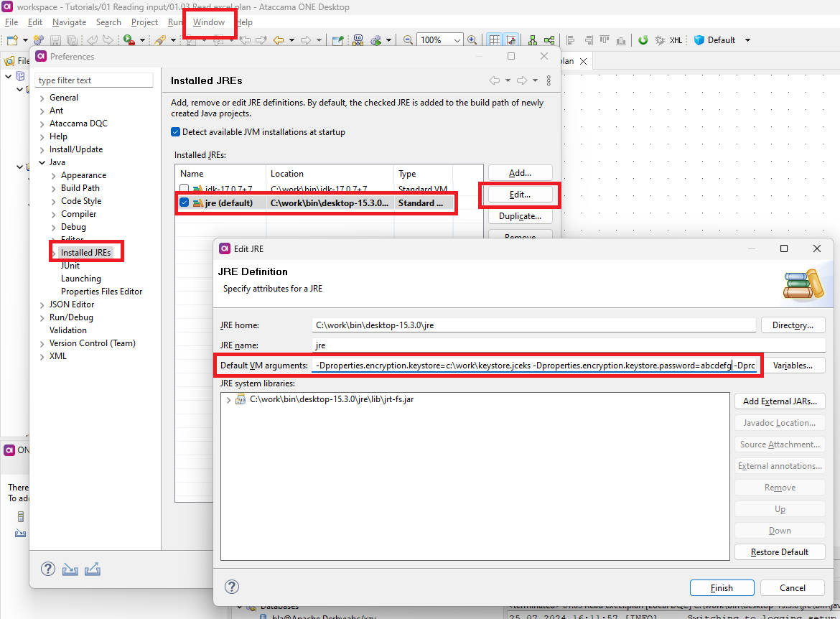
Task: Open the Window menu
Action: pos(209,22)
